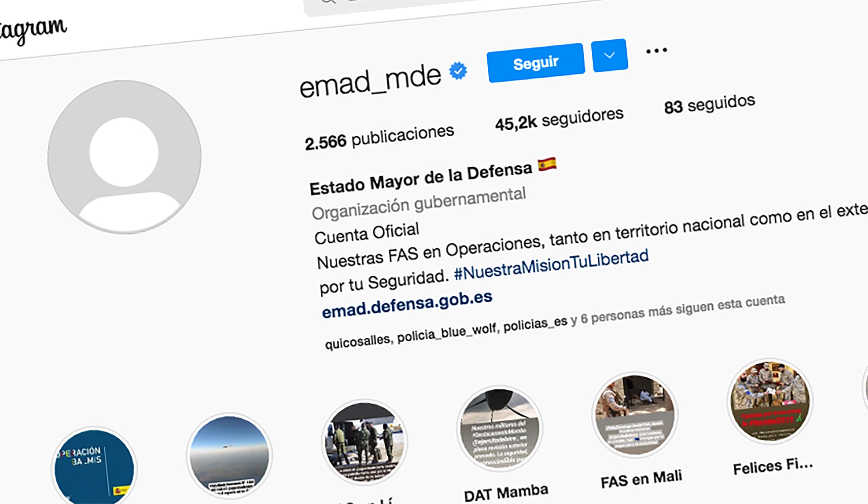This screenshot has width=868, height=504.
Task: Open the default profile picture avatar
Action: click(x=124, y=157)
